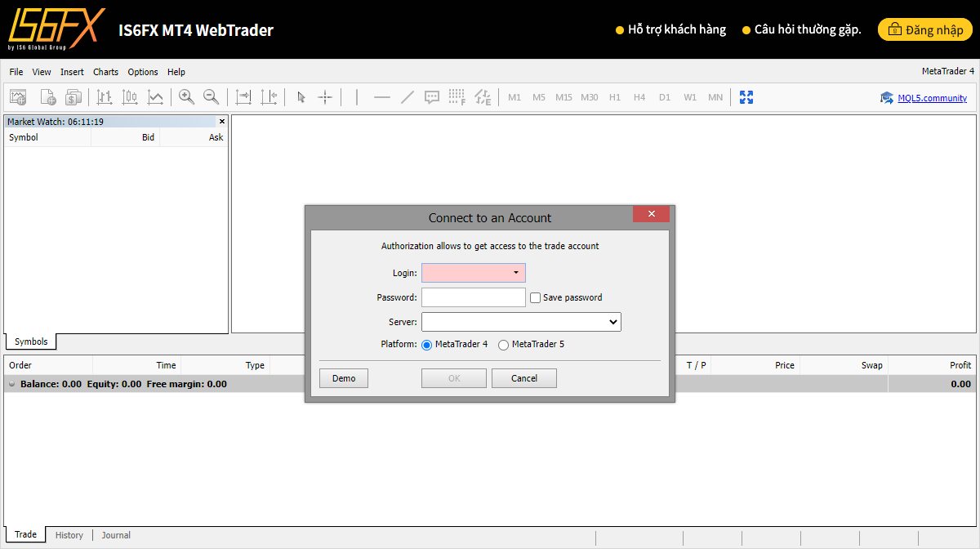Enable the Save password checkbox
Image resolution: width=980 pixels, height=549 pixels.
coord(536,297)
